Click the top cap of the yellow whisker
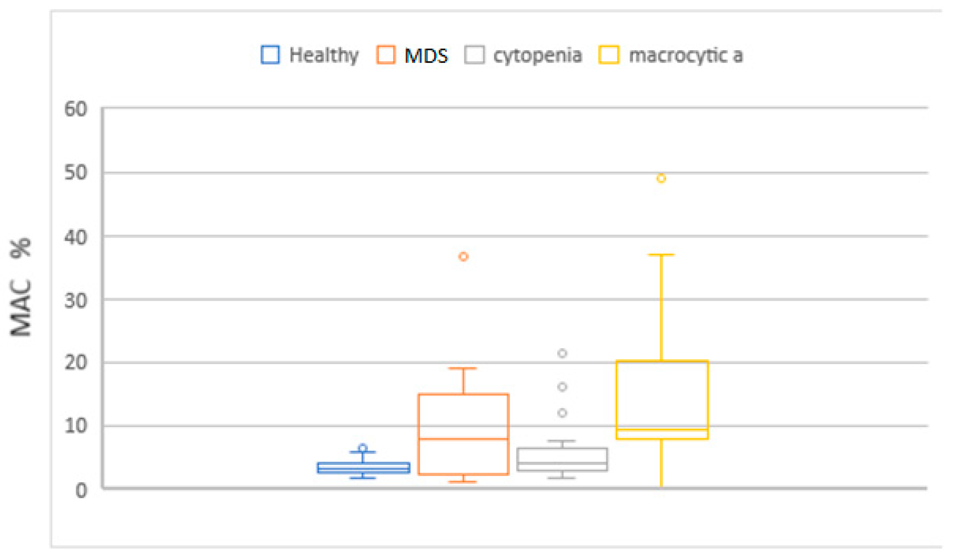Viewport: 955px width, 560px height. (x=661, y=255)
